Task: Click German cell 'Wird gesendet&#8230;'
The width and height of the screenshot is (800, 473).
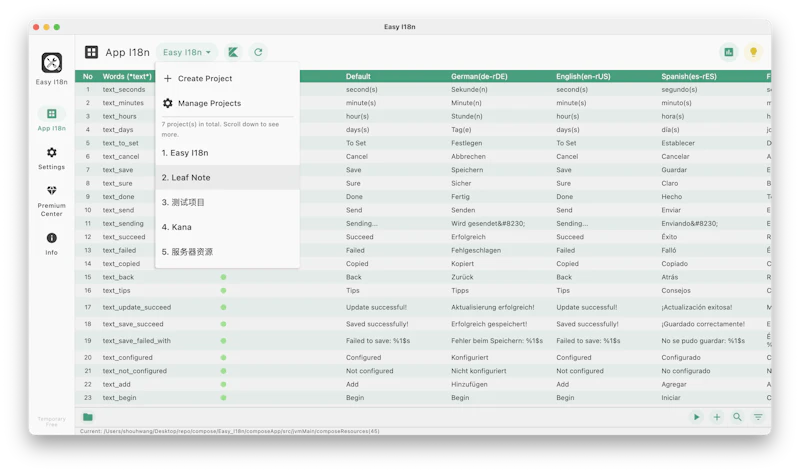Action: [488, 223]
